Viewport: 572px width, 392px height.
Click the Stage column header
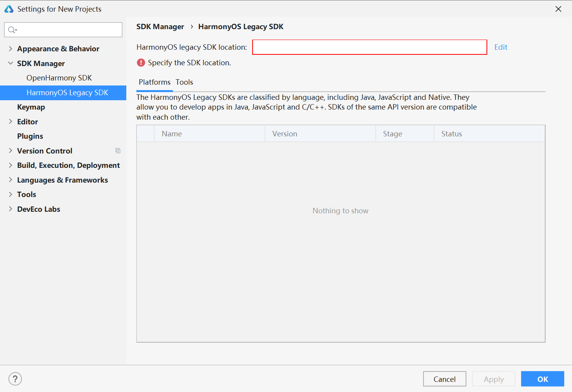pos(405,134)
